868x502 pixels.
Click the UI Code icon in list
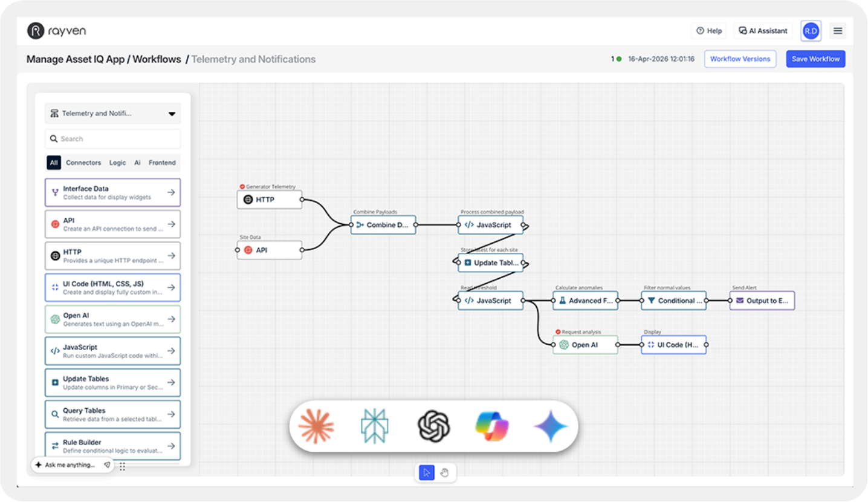(55, 287)
